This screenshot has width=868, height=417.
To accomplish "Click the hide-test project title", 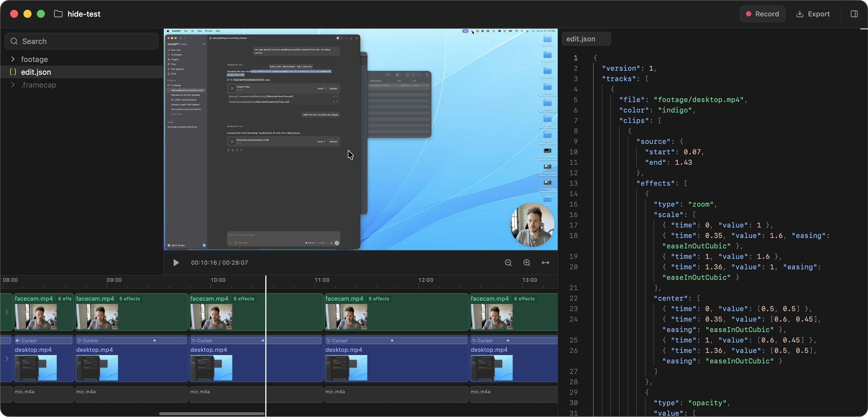I will point(84,14).
